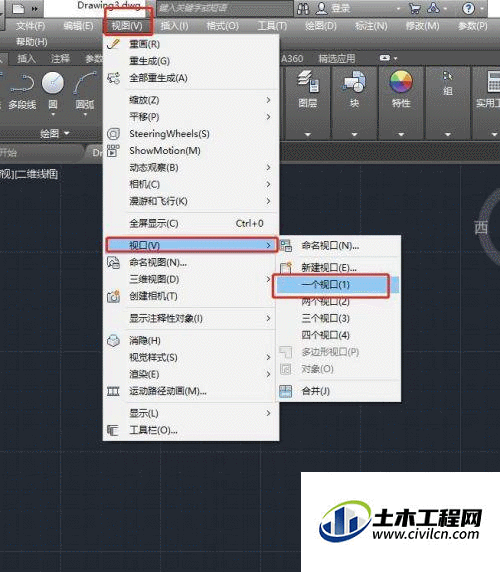The image size is (500, 572).
Task: Click the Redraw (重画) pencil icon
Action: point(113,44)
